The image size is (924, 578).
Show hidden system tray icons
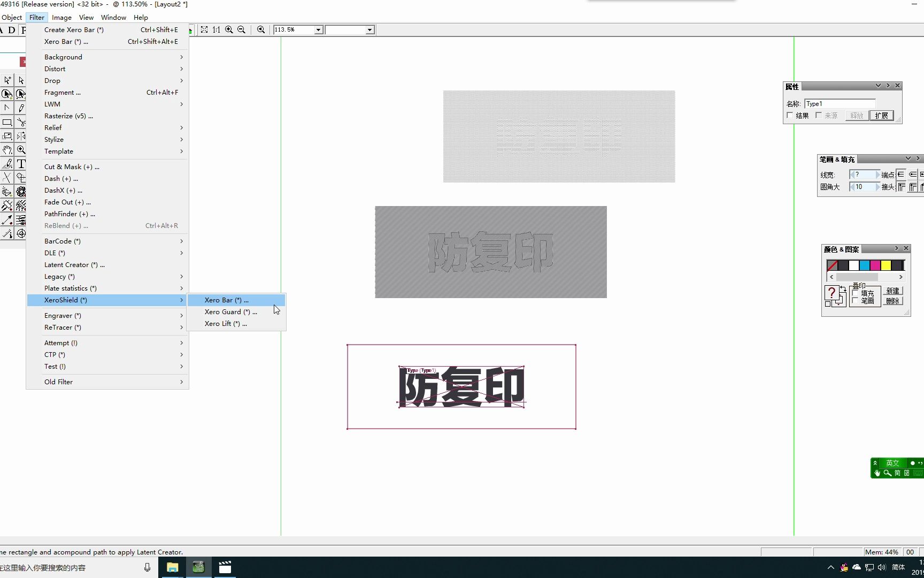(830, 567)
